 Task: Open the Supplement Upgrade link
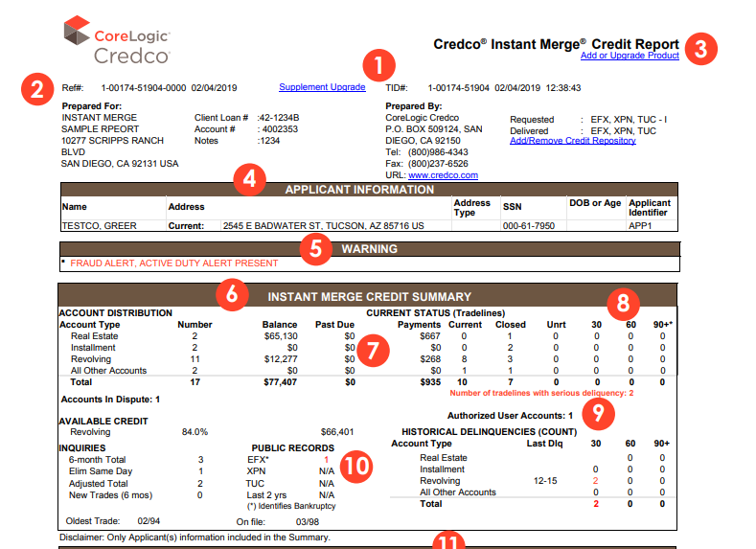[x=322, y=87]
